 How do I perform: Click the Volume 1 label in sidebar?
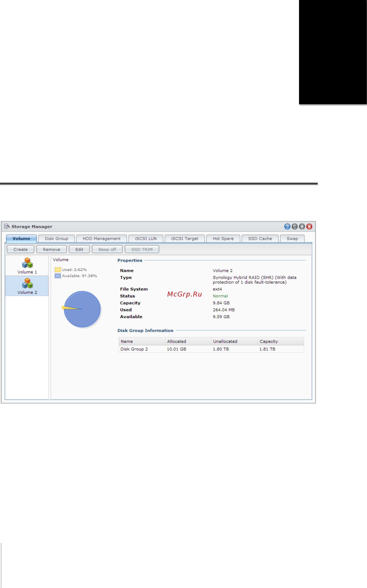(x=27, y=272)
